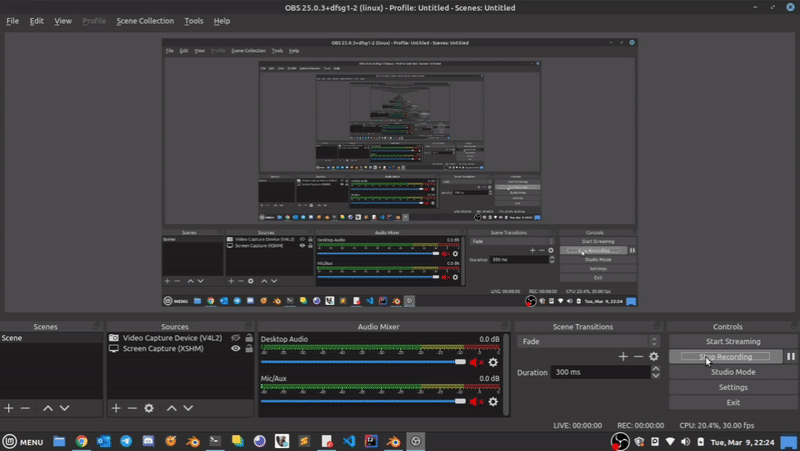Move scene down in Scenes panel
Image resolution: width=800 pixels, height=451 pixels.
click(64, 408)
